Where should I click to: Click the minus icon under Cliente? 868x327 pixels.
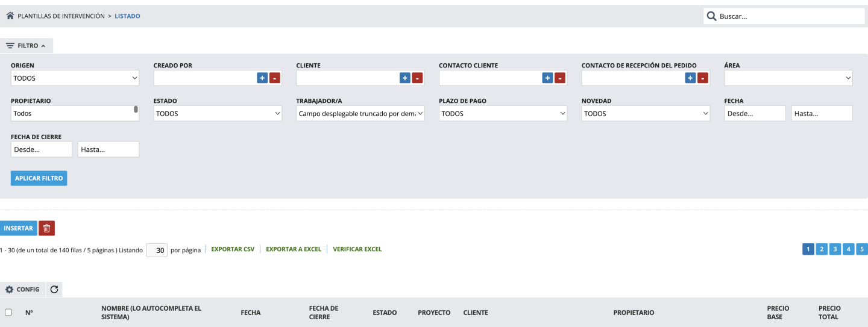(417, 78)
